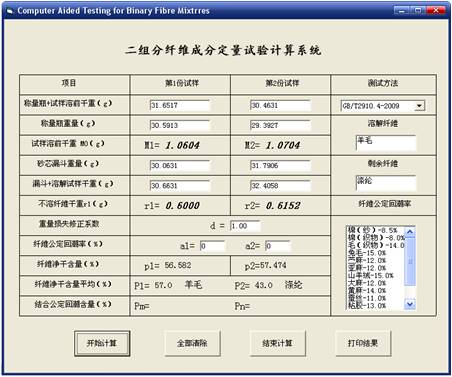
Task: Click the p2=57.474 result
Action: tap(266, 266)
